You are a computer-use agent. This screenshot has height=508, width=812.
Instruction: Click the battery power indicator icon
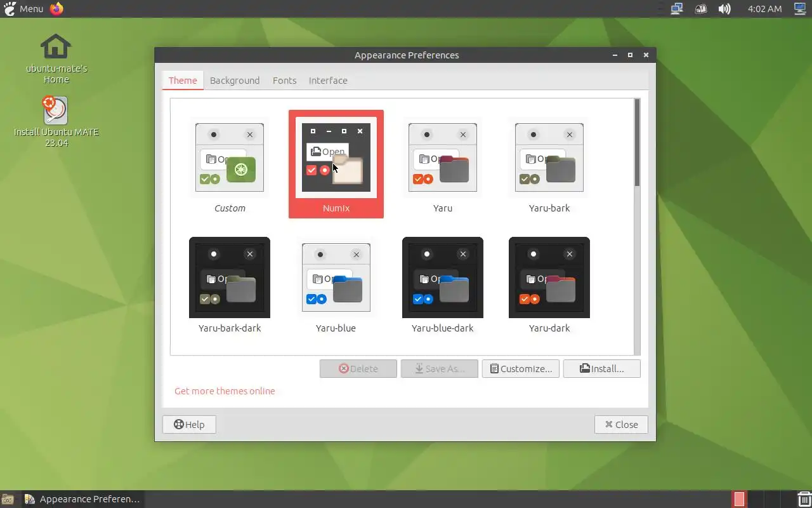pyautogui.click(x=701, y=9)
